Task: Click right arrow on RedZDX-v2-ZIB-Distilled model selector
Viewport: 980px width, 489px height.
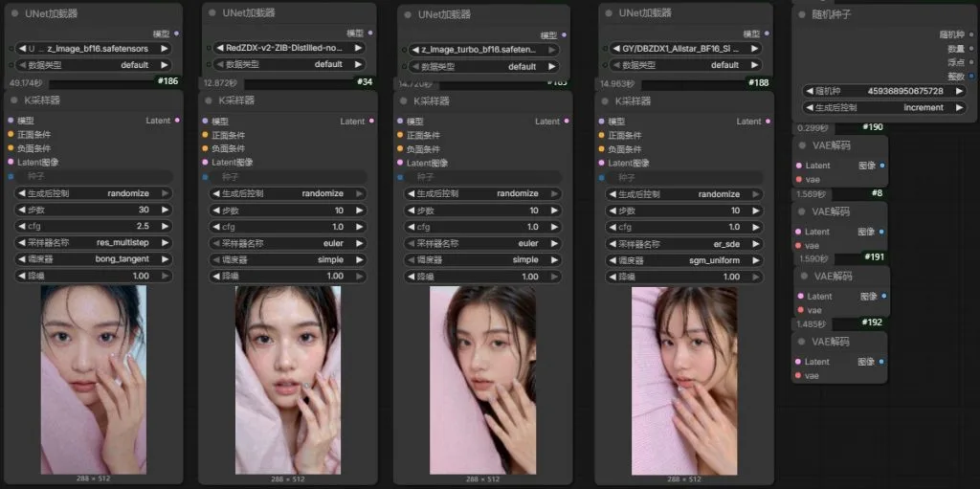Action: [x=358, y=48]
